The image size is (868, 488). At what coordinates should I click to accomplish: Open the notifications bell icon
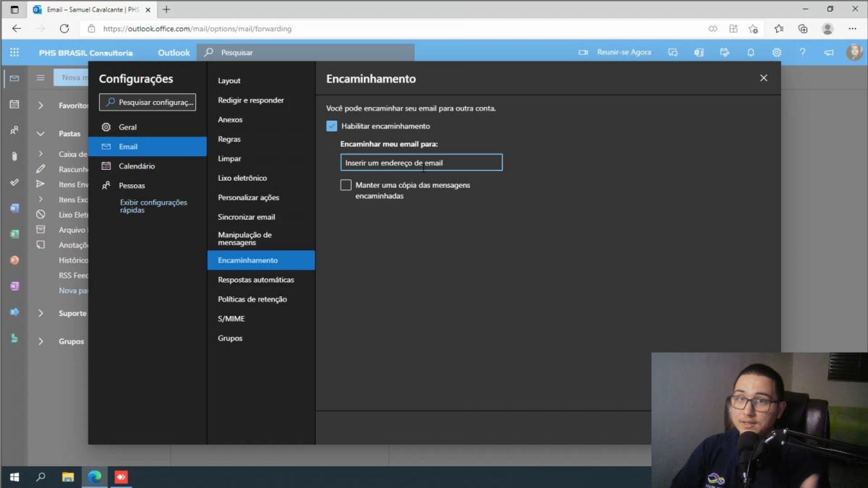(x=751, y=53)
